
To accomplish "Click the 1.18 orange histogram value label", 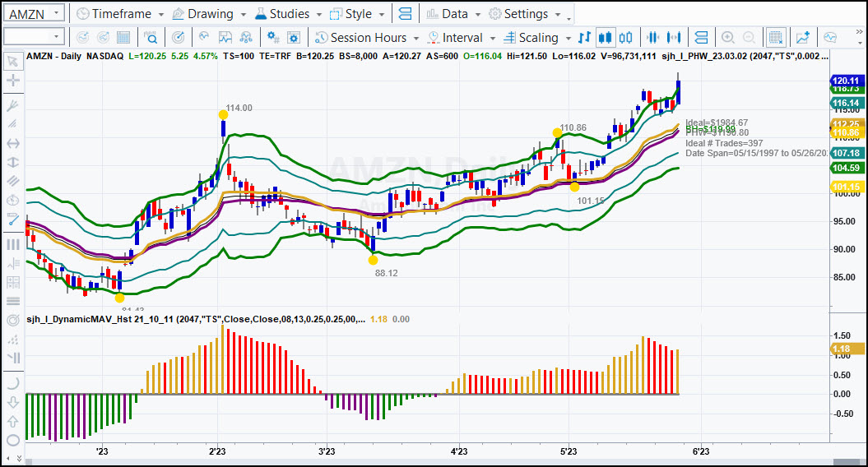I will pos(847,349).
